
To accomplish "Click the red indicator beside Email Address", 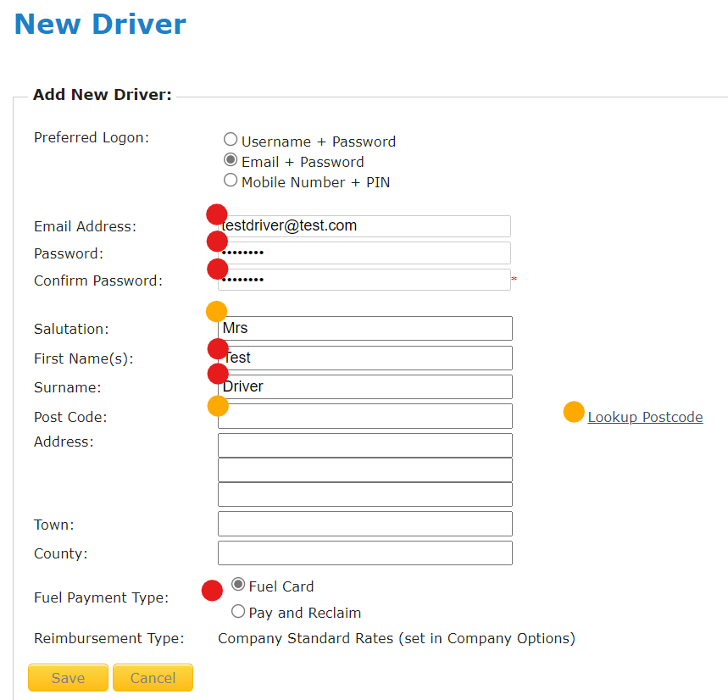I will click(x=216, y=214).
